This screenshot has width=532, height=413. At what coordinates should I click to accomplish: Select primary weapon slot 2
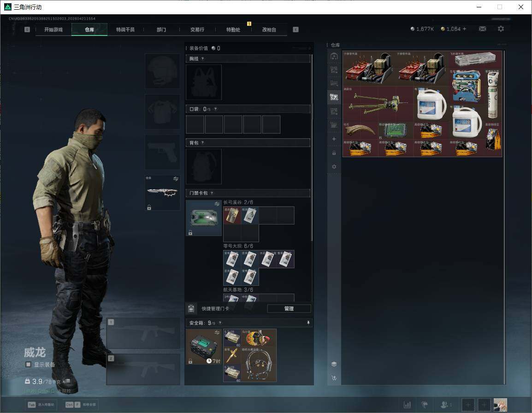(x=143, y=369)
